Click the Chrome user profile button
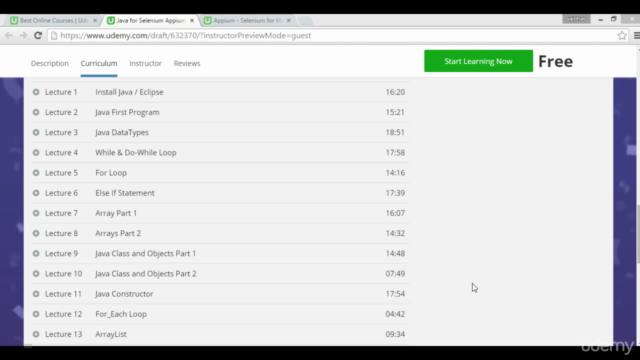Image resolution: width=640 pixels, height=360 pixels. (x=576, y=19)
